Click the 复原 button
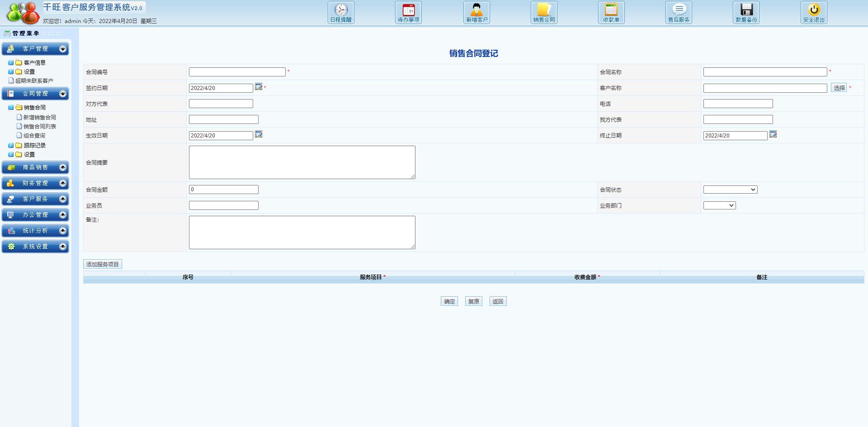868x427 pixels. point(474,301)
